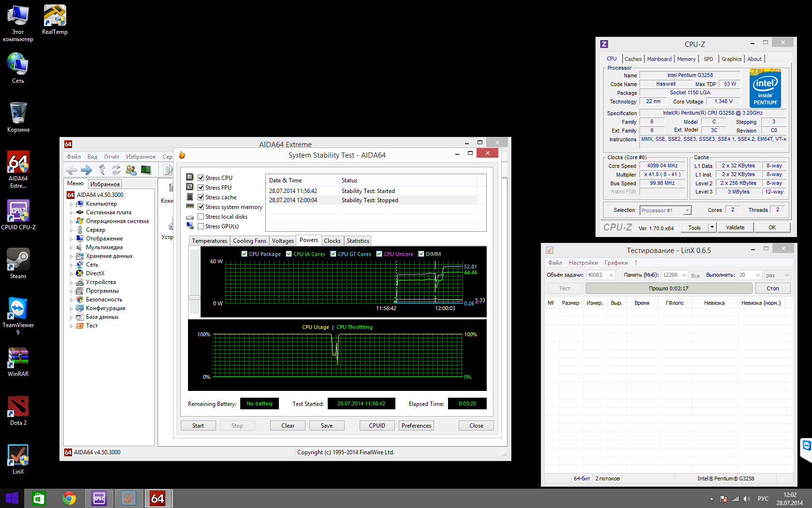Launch the Dota 2 desktop shortcut
The image size is (812, 508).
tap(18, 410)
